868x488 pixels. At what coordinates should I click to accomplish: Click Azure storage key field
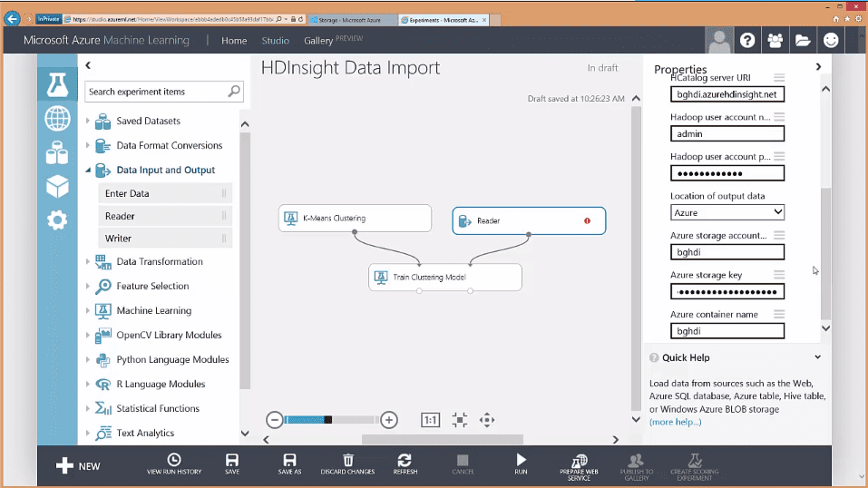pyautogui.click(x=727, y=291)
